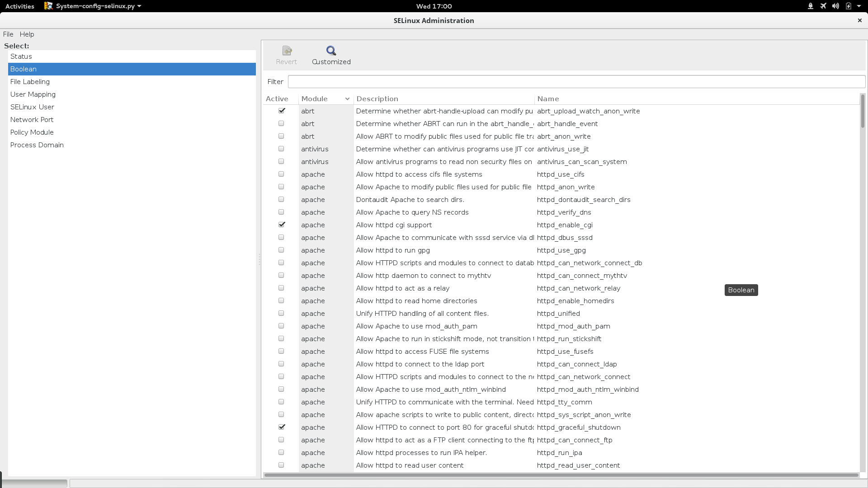This screenshot has height=488, width=868.
Task: Disable the httpd_enable_cgi checkbox
Action: pos(282,225)
